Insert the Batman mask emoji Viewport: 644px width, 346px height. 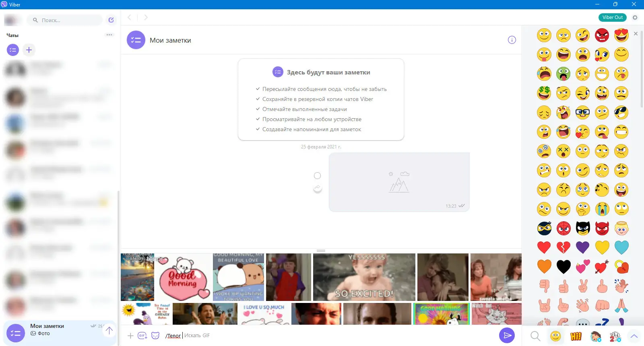583,229
